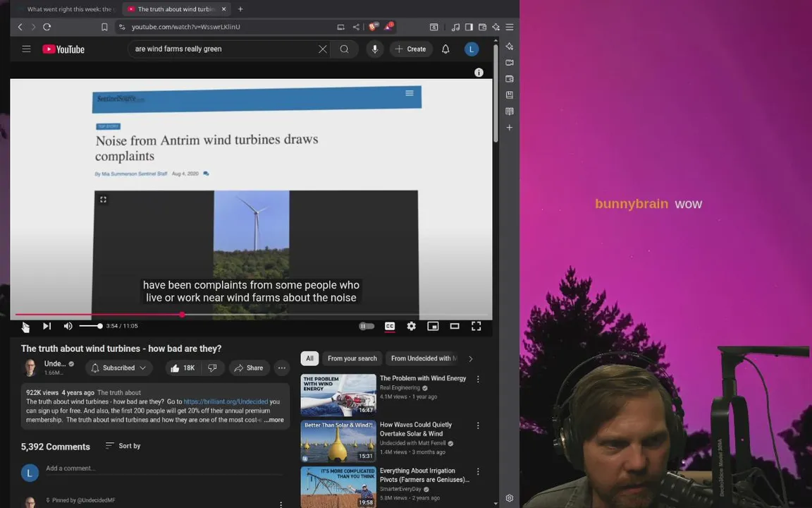Viewport: 812px width, 508px height.
Task: Share this video
Action: coord(249,368)
